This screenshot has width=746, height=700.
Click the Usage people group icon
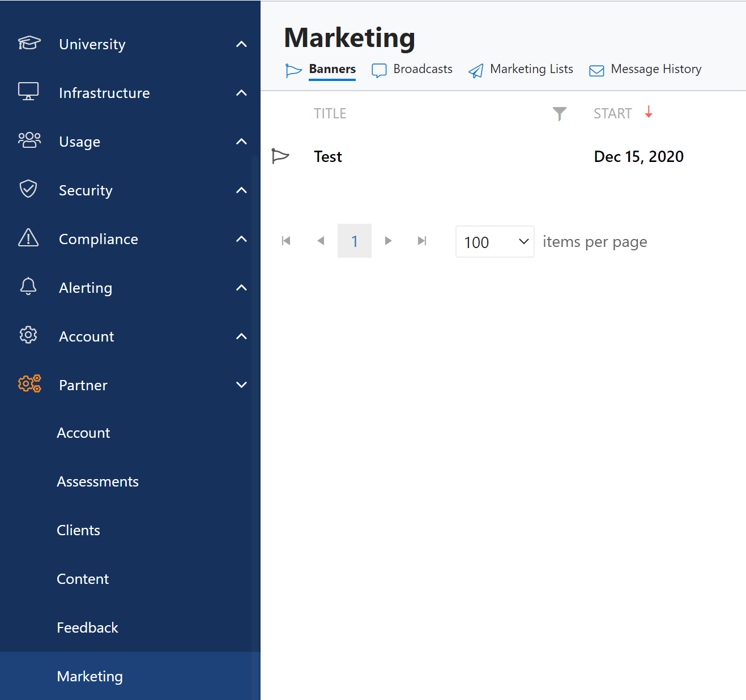(x=29, y=140)
